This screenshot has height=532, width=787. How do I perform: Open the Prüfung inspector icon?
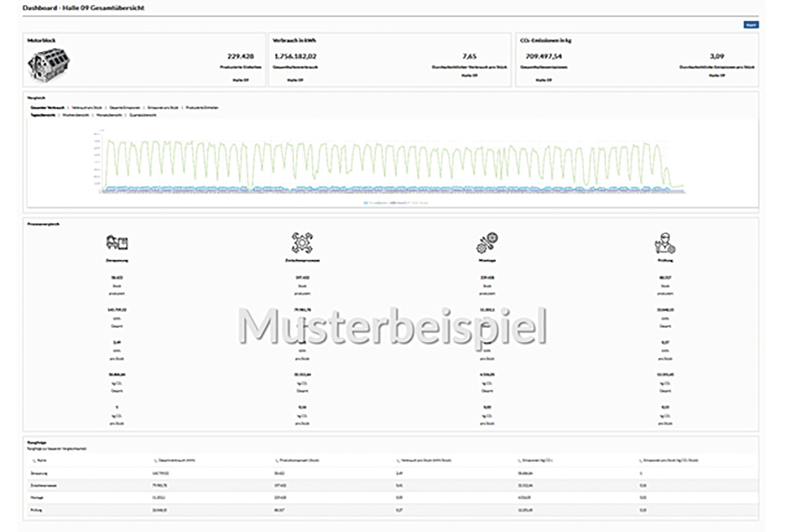(665, 243)
